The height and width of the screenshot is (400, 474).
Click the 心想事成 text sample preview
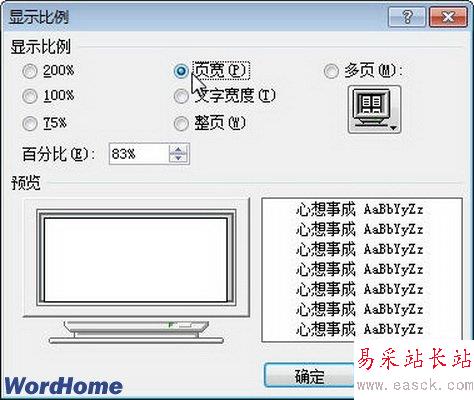[362, 270]
